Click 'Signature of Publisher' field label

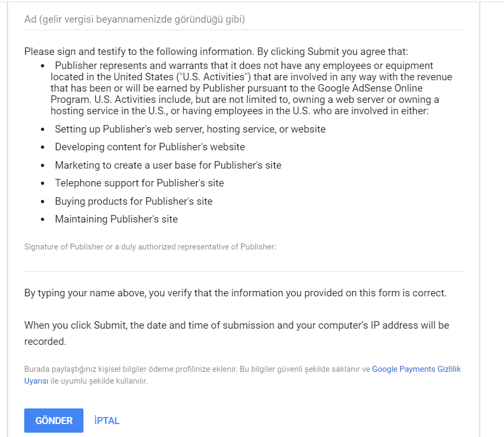150,247
